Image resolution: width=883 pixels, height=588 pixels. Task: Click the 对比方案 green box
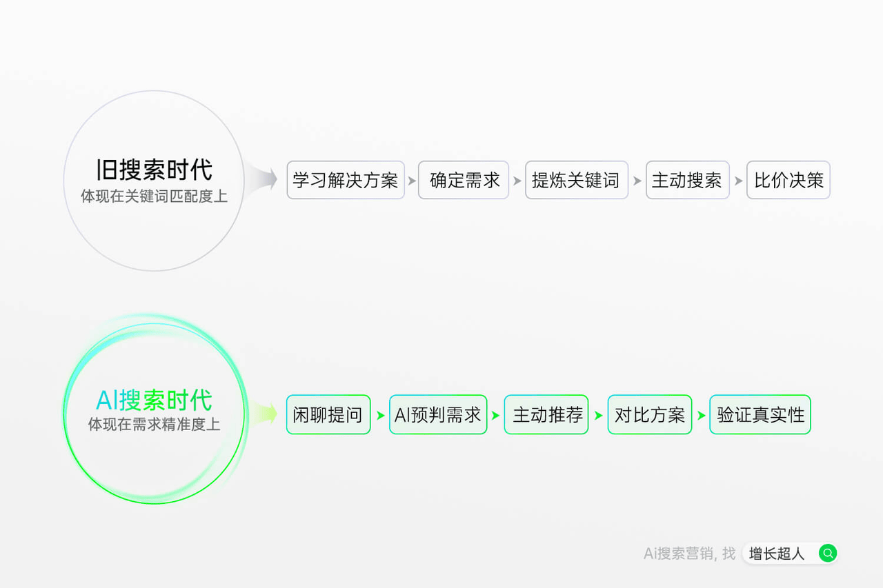pyautogui.click(x=650, y=414)
